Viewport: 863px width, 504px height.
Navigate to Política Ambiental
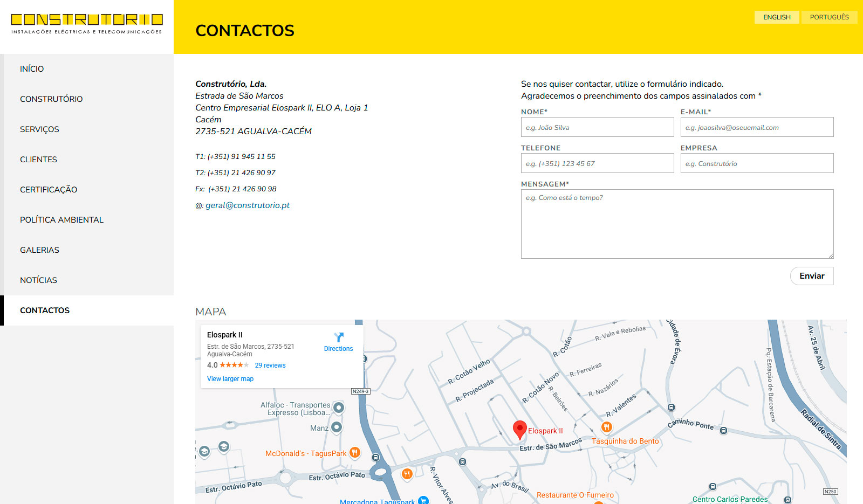pyautogui.click(x=61, y=220)
